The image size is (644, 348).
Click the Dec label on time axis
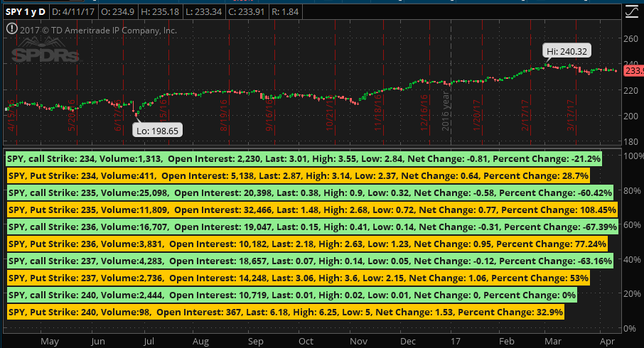[x=408, y=342]
